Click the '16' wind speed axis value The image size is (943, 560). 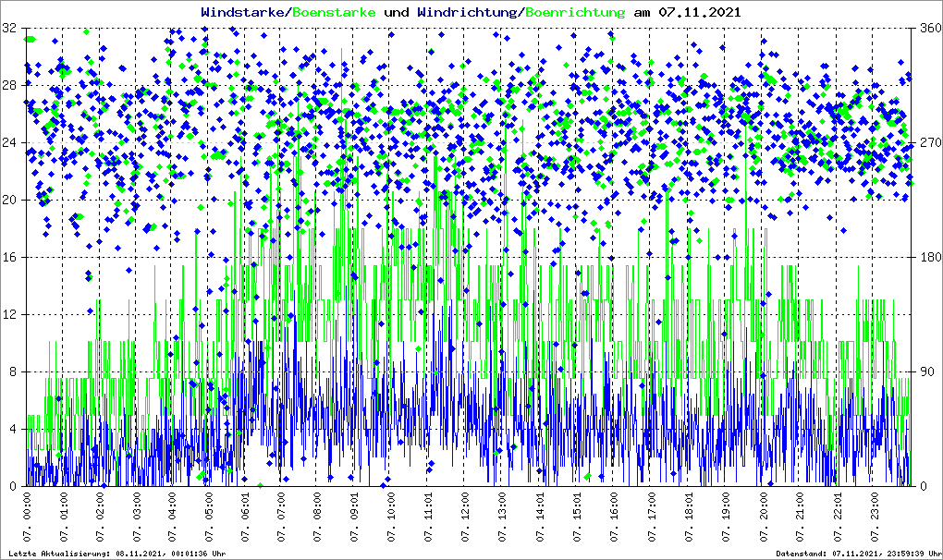[x=9, y=257]
